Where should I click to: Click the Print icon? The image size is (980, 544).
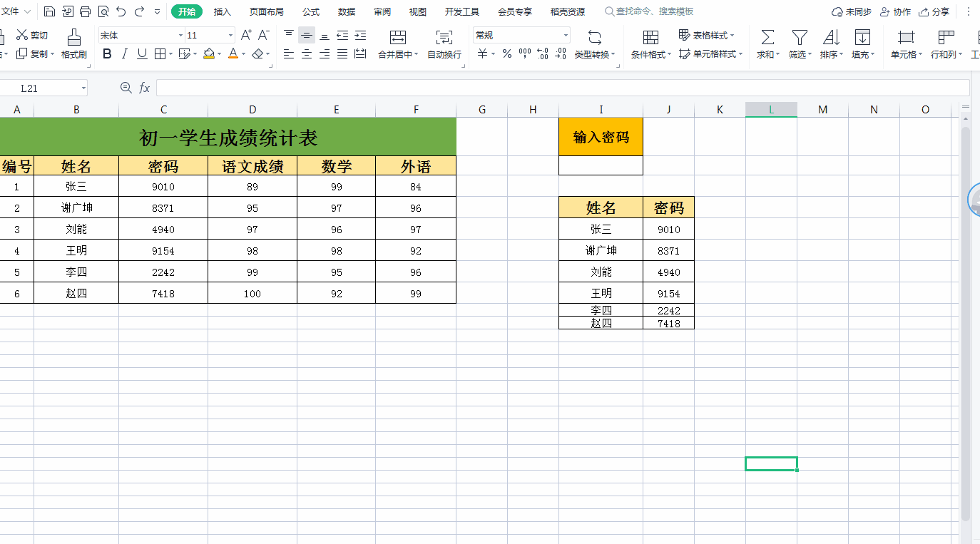[86, 11]
